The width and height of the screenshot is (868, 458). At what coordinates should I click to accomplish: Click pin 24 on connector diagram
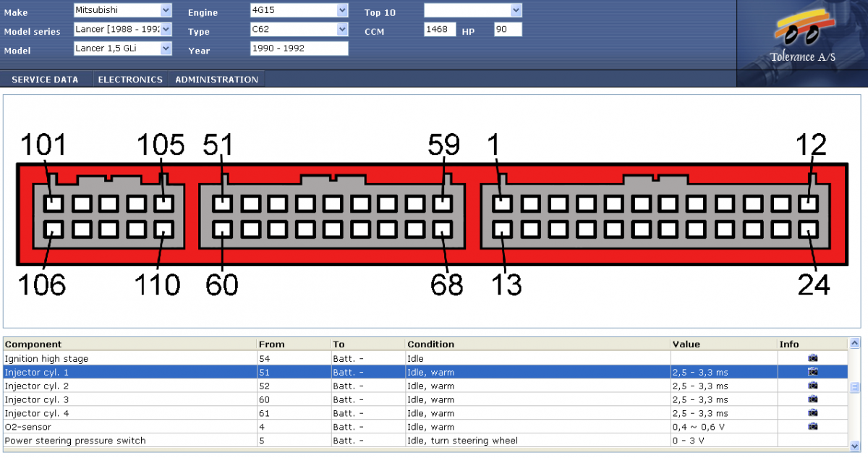[808, 230]
